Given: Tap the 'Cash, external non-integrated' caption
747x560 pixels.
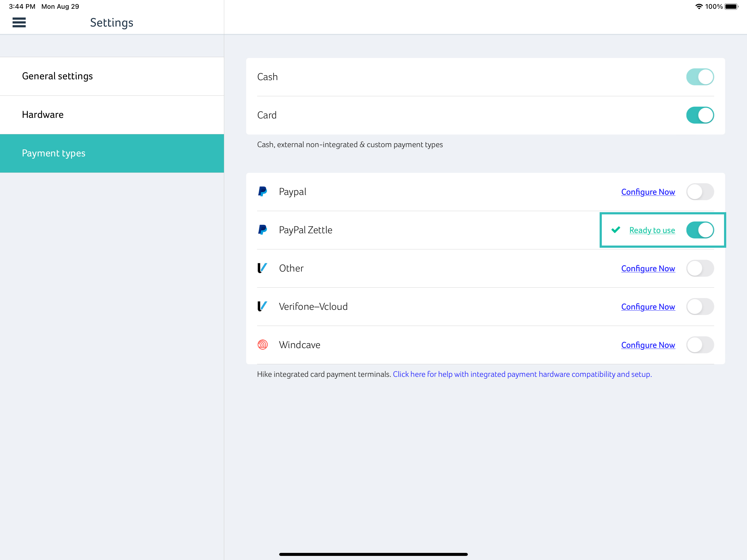Looking at the screenshot, I should (350, 145).
